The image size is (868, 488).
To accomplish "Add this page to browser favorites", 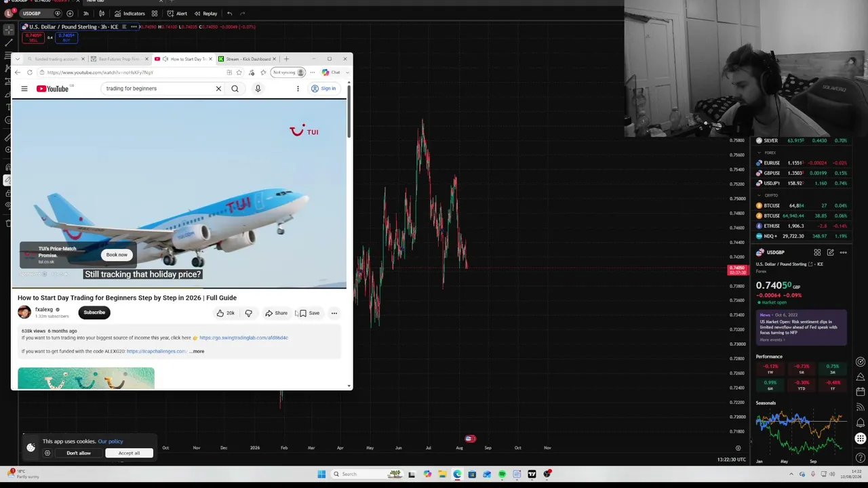I will click(239, 73).
